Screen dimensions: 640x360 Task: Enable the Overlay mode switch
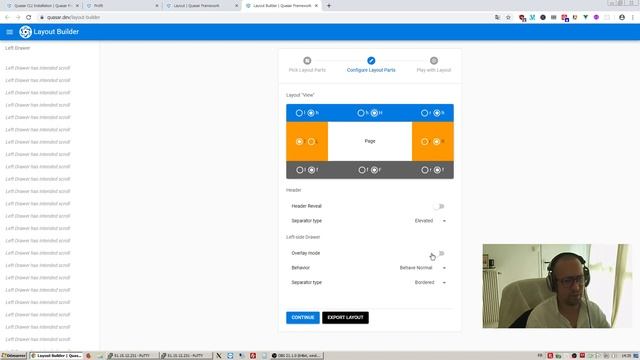(439, 253)
